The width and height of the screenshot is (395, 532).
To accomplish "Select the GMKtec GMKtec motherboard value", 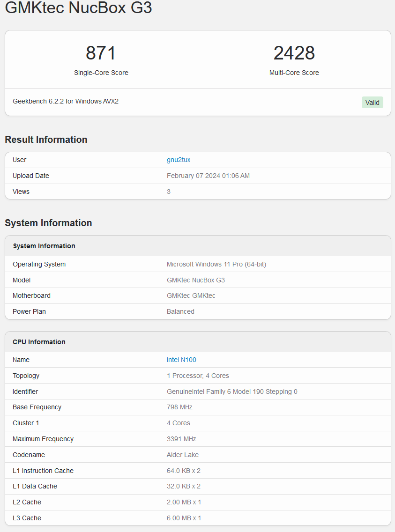I will click(x=191, y=296).
